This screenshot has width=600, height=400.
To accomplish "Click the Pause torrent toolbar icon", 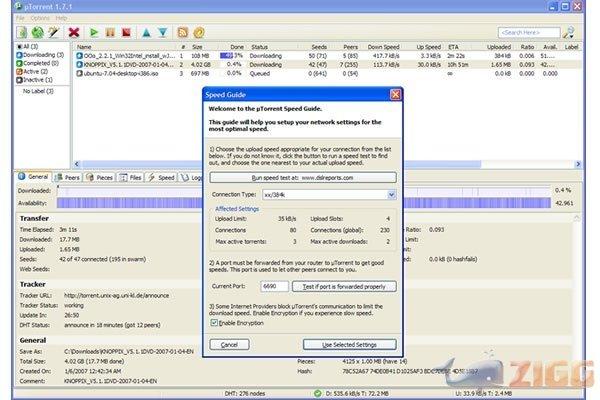I will 110,33.
